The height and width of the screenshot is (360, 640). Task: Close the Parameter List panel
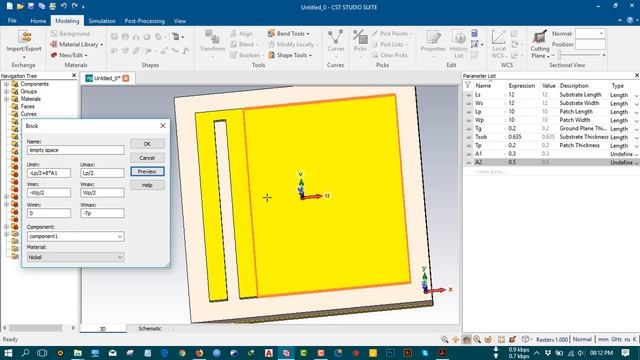pos(637,76)
